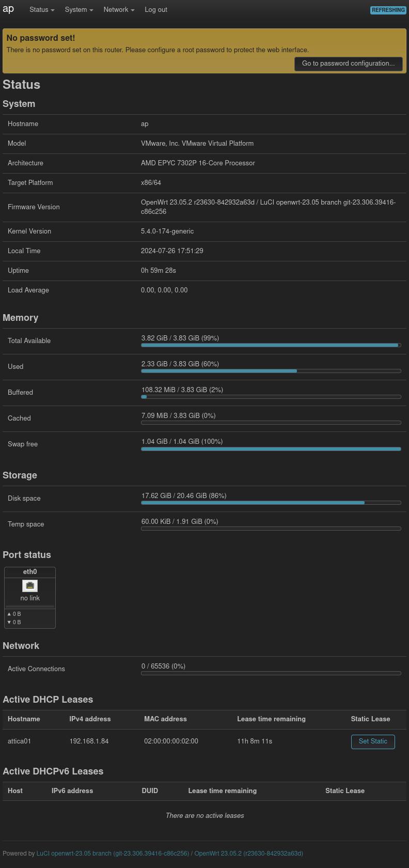Click the Disk space usage bar

click(271, 503)
